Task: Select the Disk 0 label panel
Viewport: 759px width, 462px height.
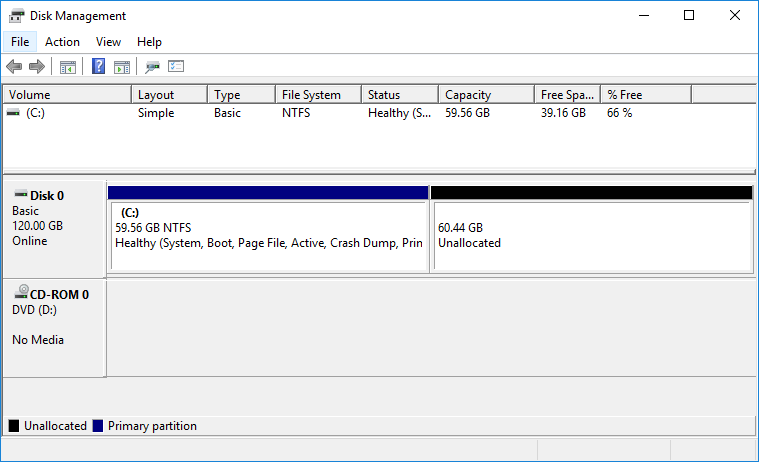Action: pos(54,228)
